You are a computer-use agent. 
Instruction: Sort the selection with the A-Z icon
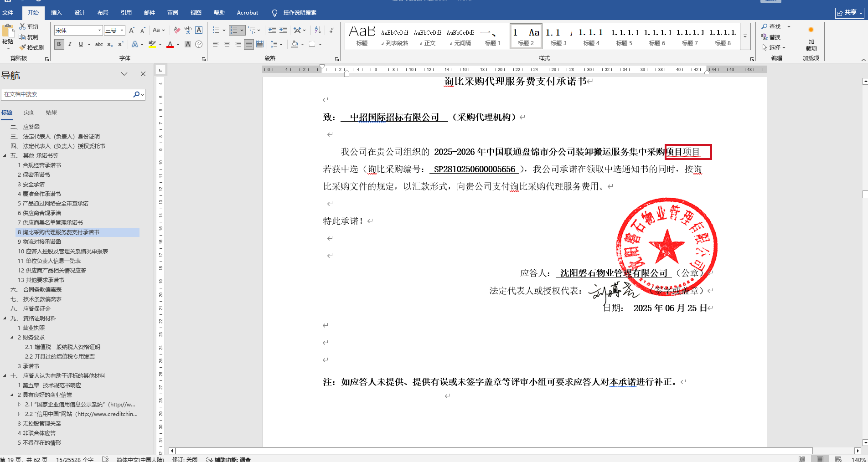[318, 30]
